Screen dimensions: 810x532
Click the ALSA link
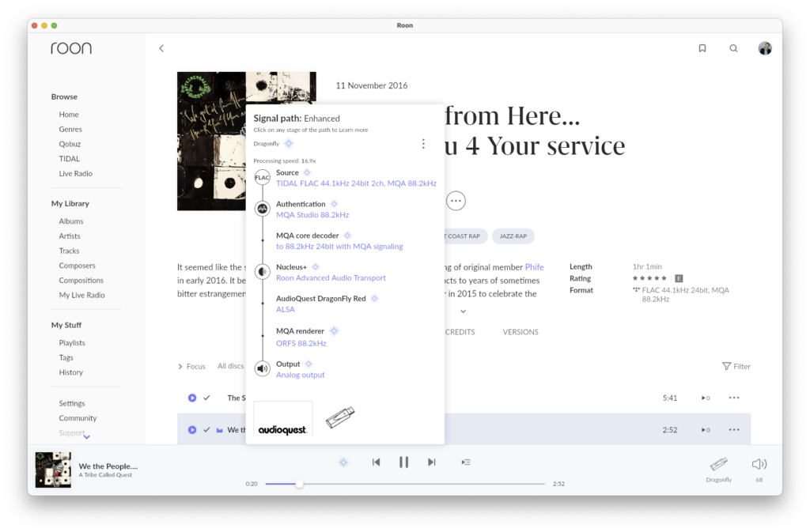285,309
